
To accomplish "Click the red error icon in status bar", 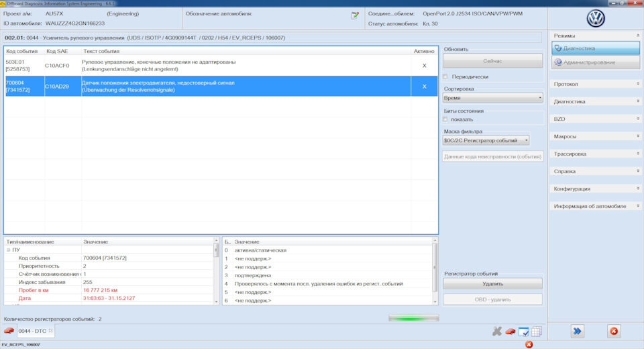I will click(x=529, y=344).
